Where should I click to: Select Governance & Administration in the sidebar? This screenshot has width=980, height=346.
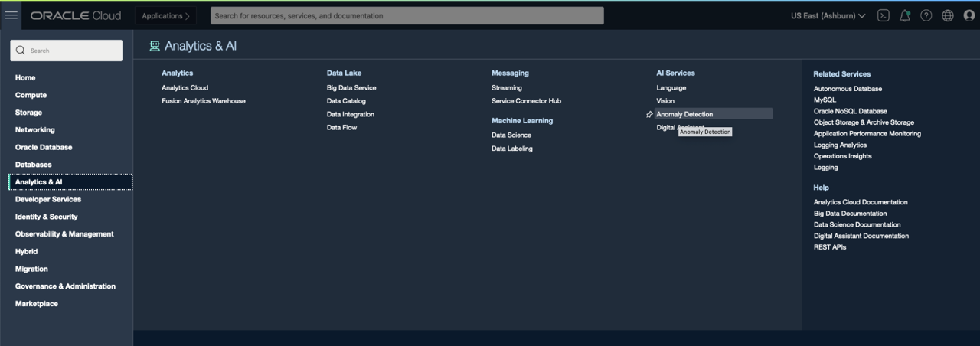[x=65, y=286]
